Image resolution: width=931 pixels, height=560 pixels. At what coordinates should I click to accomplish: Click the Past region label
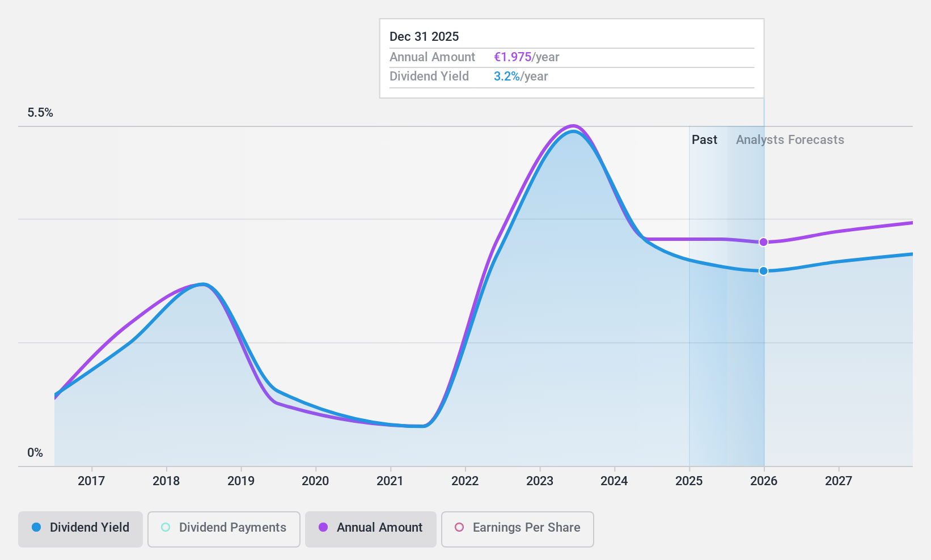(x=704, y=140)
